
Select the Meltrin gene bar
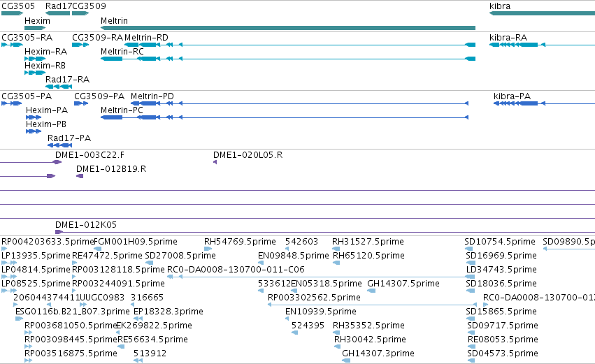click(287, 28)
